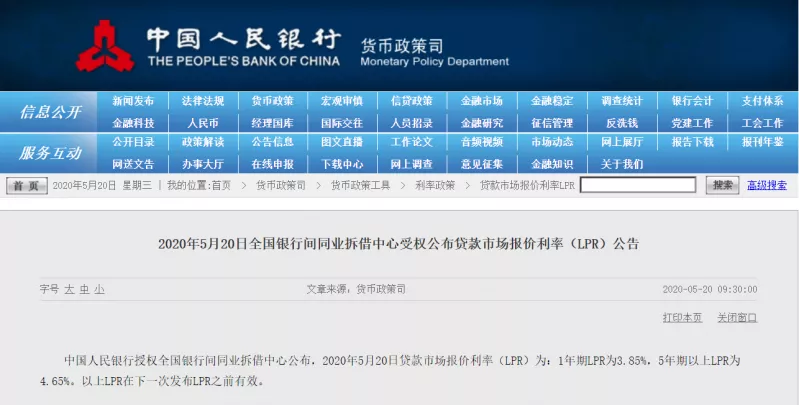Open 信贷政策 menu item

412,101
